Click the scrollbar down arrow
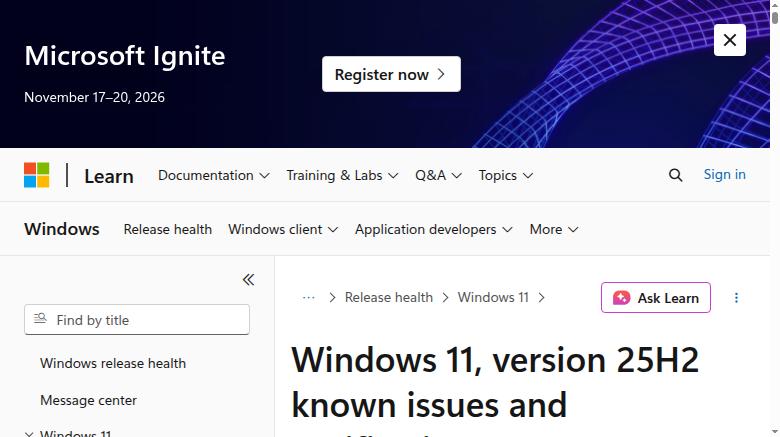780x437 pixels. point(775,432)
